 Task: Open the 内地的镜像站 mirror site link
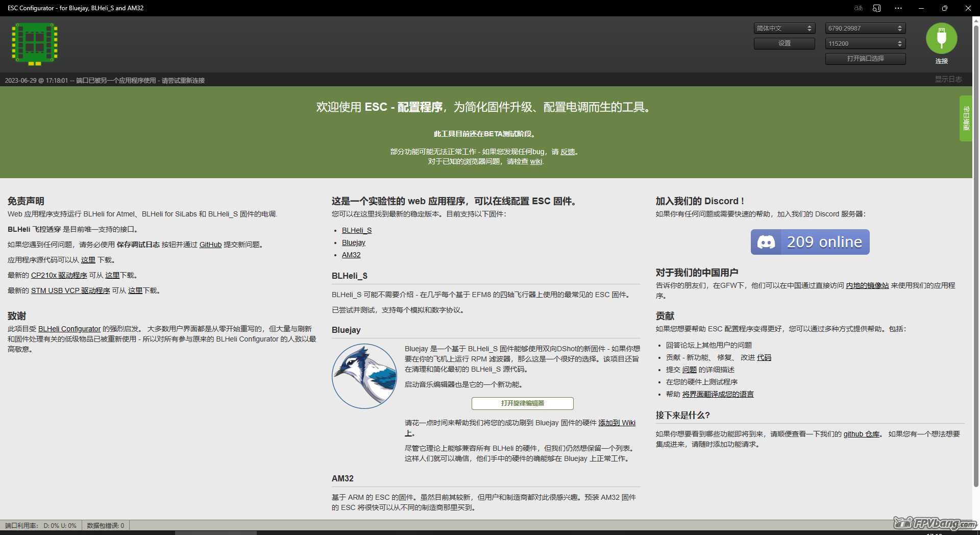[x=867, y=285]
